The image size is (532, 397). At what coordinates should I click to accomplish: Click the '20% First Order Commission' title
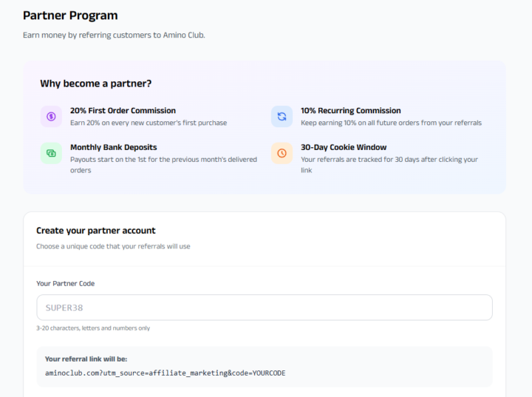click(123, 111)
